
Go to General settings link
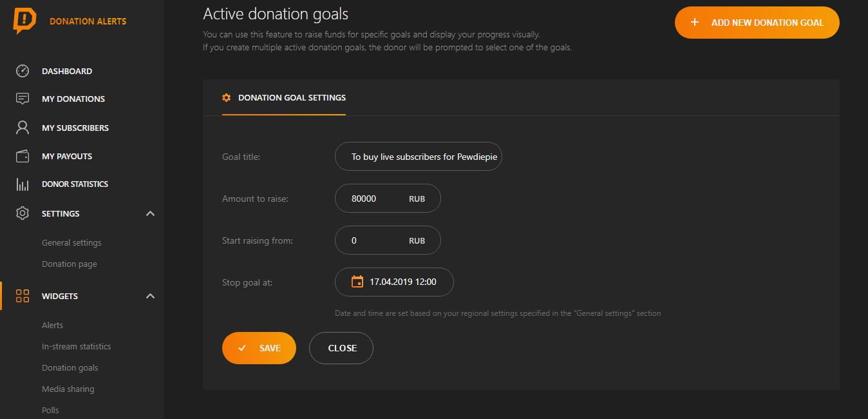pyautogui.click(x=71, y=242)
